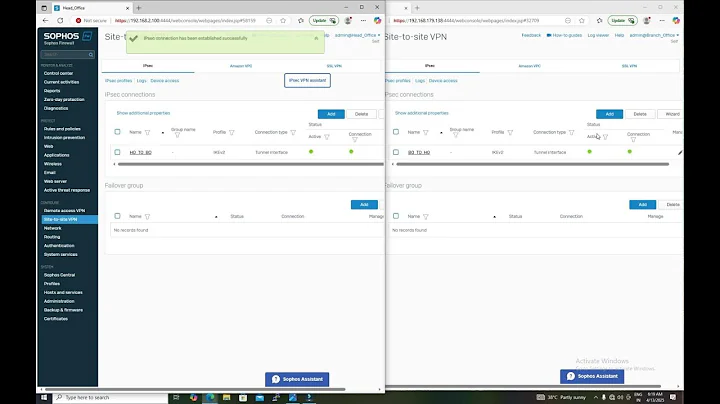The height and width of the screenshot is (404, 720).
Task: Select all Branch Office IPsec connections checkbox
Action: click(x=396, y=132)
